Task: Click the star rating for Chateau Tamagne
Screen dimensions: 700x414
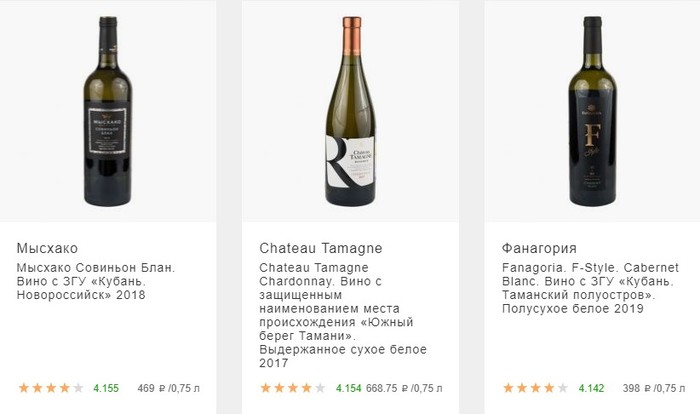Action: [293, 387]
